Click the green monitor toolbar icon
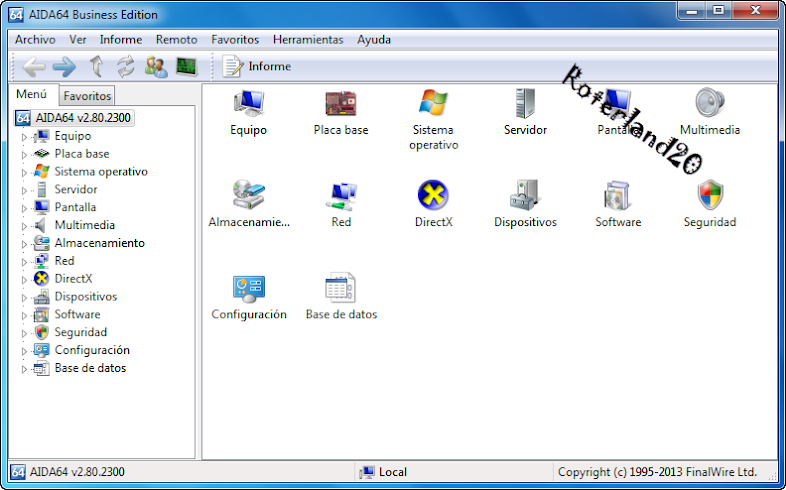 pos(186,66)
